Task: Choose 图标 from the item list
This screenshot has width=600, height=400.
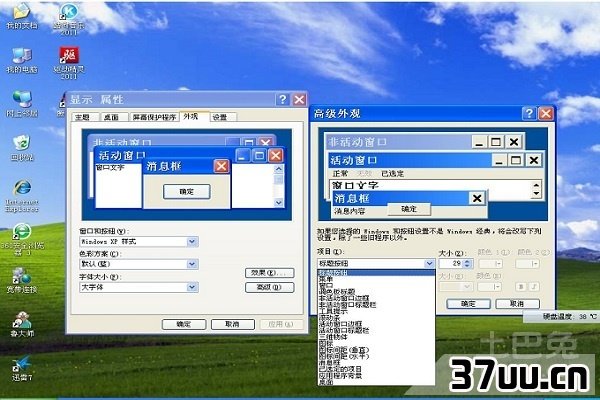Action: click(377, 343)
